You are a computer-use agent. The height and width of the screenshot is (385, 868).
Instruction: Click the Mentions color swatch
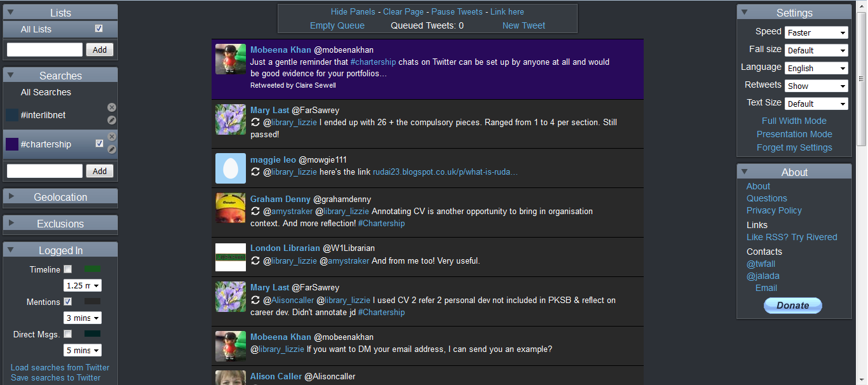[x=92, y=301]
